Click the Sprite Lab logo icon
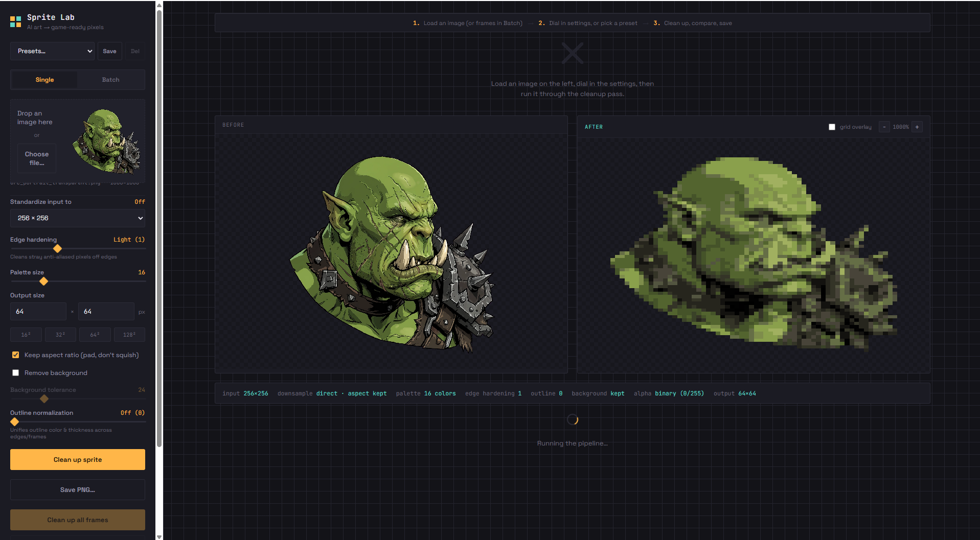Viewport: 980px width, 540px height. tap(16, 21)
